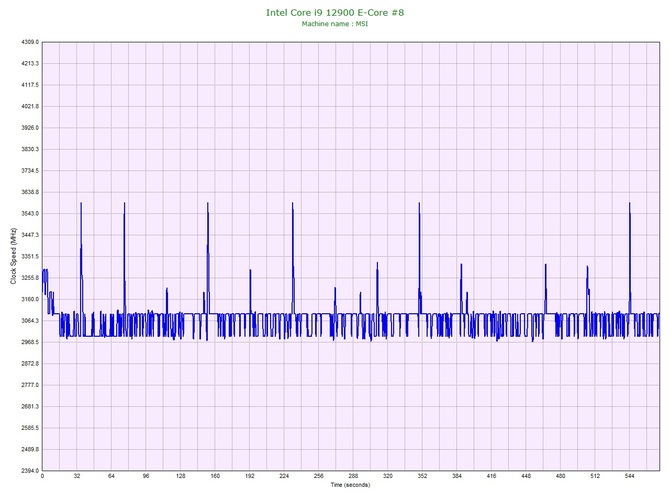Click peak of tall spike just before 160 seconds
This screenshot has height=502, width=670.
208,204
